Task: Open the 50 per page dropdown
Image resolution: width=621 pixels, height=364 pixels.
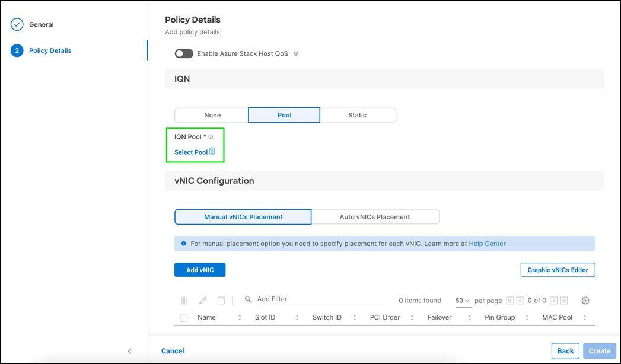Action: click(462, 301)
